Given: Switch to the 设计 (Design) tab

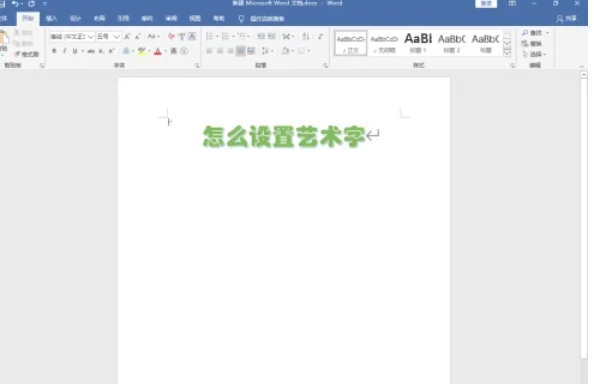Looking at the screenshot, I should pos(75,18).
